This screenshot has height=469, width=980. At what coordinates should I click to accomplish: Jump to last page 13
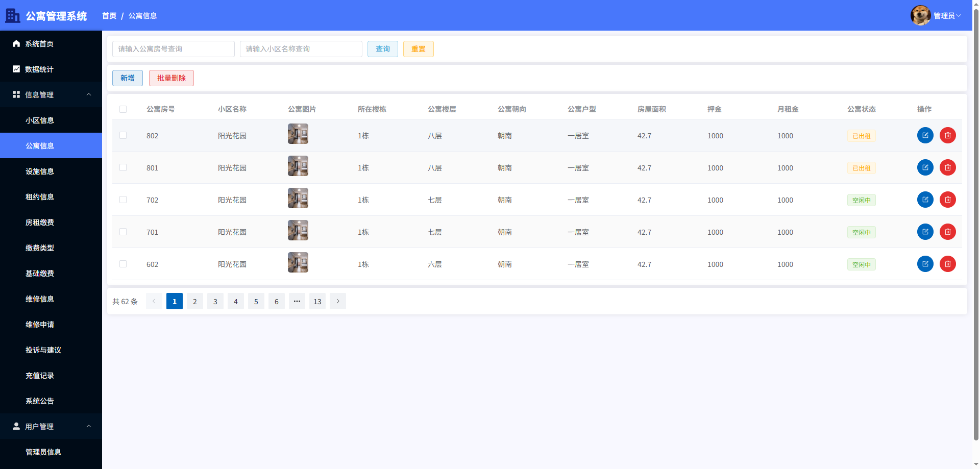[x=317, y=301]
